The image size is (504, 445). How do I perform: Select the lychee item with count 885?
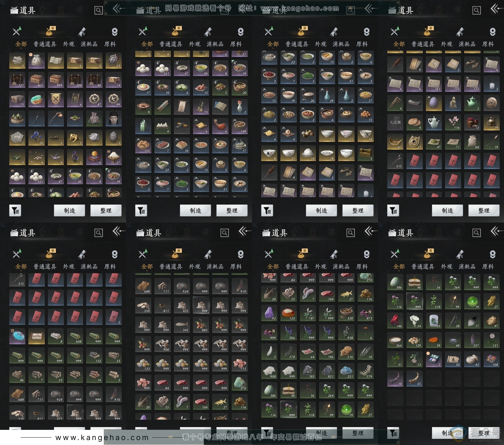201,324
